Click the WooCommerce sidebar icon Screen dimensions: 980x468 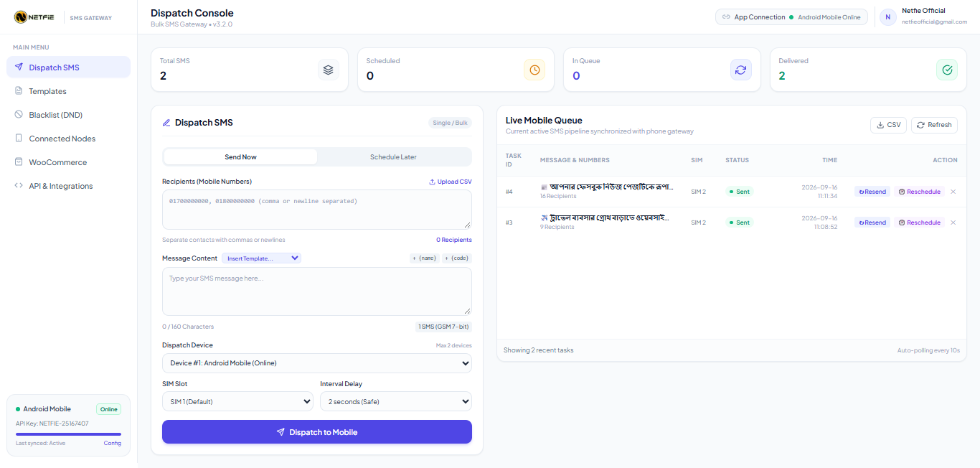[19, 162]
